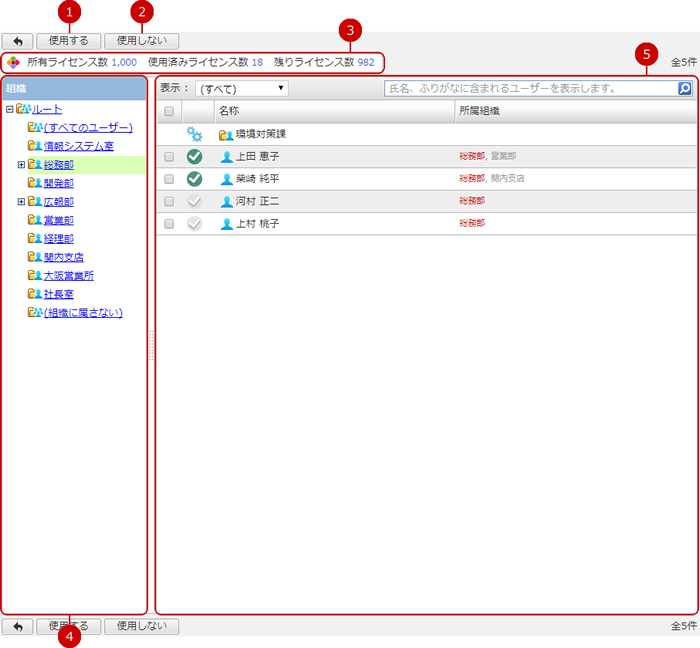Click the search magnifier icon
The height and width of the screenshot is (648, 700).
click(x=684, y=89)
